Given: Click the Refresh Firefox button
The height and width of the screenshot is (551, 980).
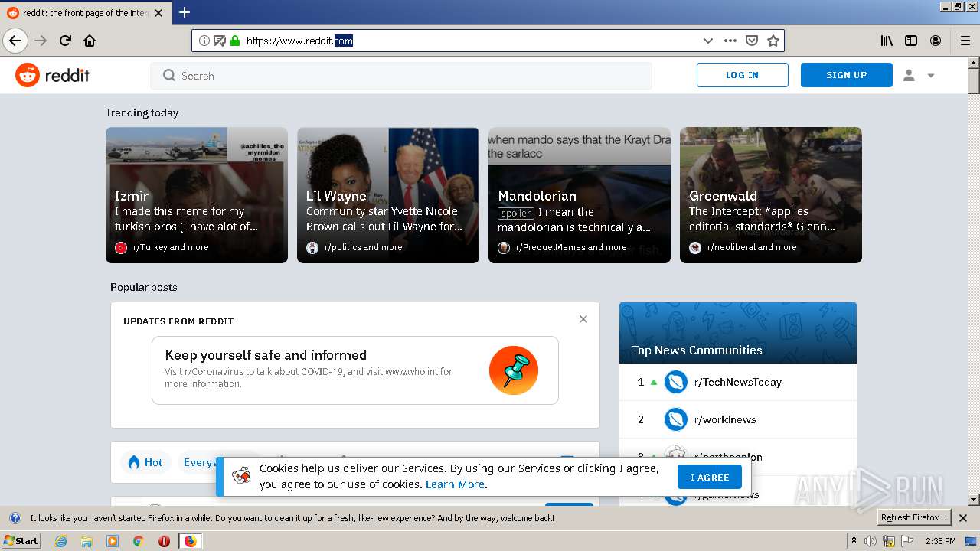Looking at the screenshot, I should click(x=913, y=518).
